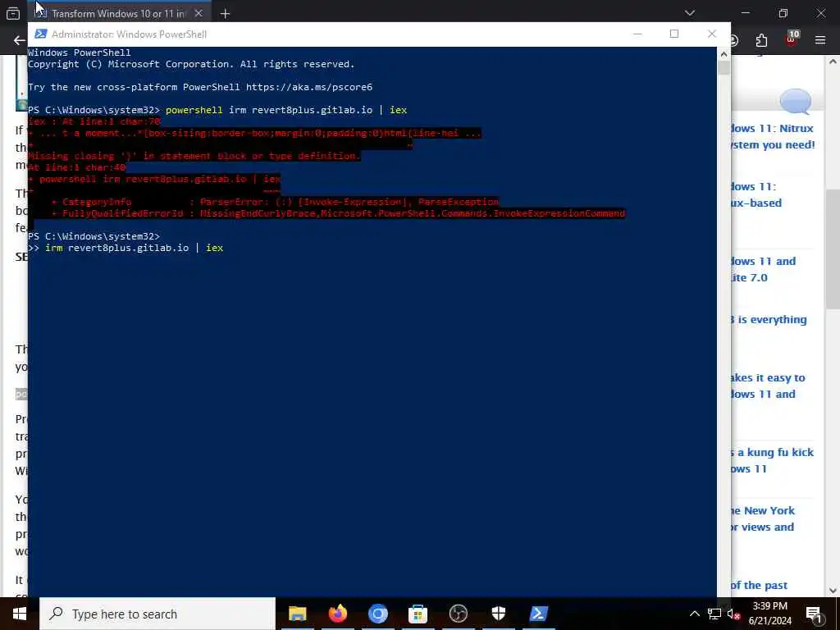Open the sidebar link 'akes it easy to'
840x630 pixels.
[x=768, y=386]
